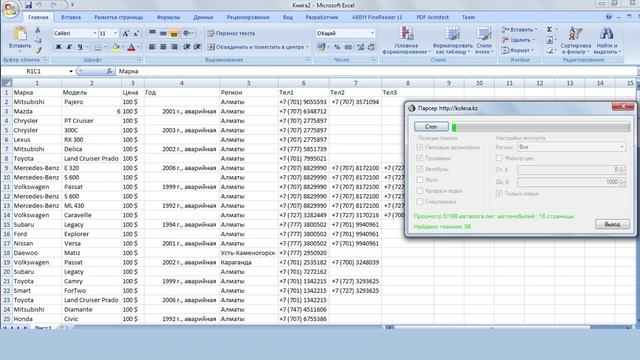
Task: Decrease the font size with the small A
Action: click(x=136, y=33)
